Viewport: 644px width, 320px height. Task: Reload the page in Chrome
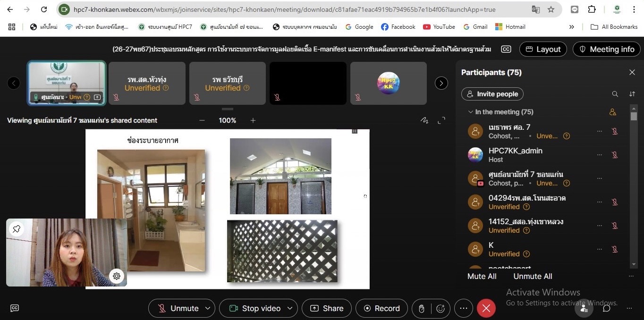point(44,9)
